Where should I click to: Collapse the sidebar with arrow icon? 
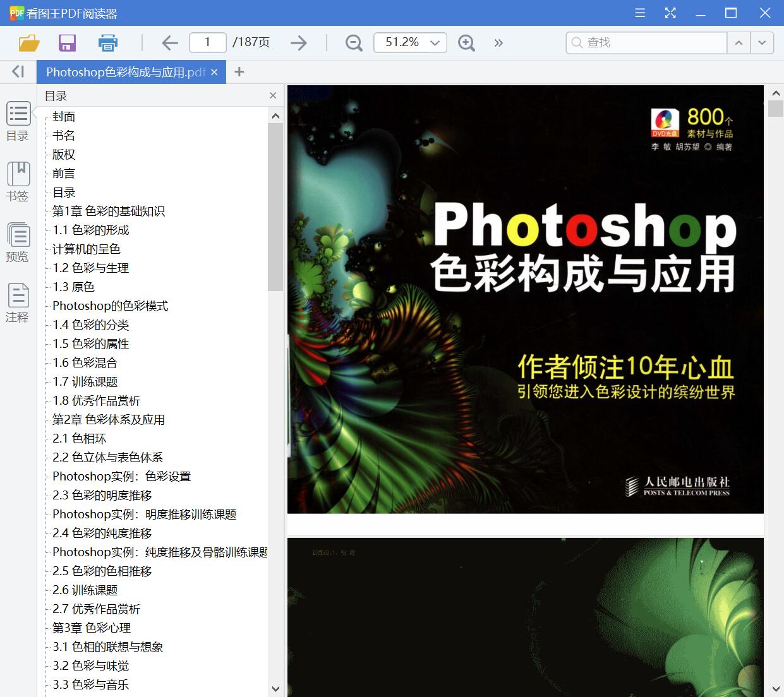[x=18, y=71]
